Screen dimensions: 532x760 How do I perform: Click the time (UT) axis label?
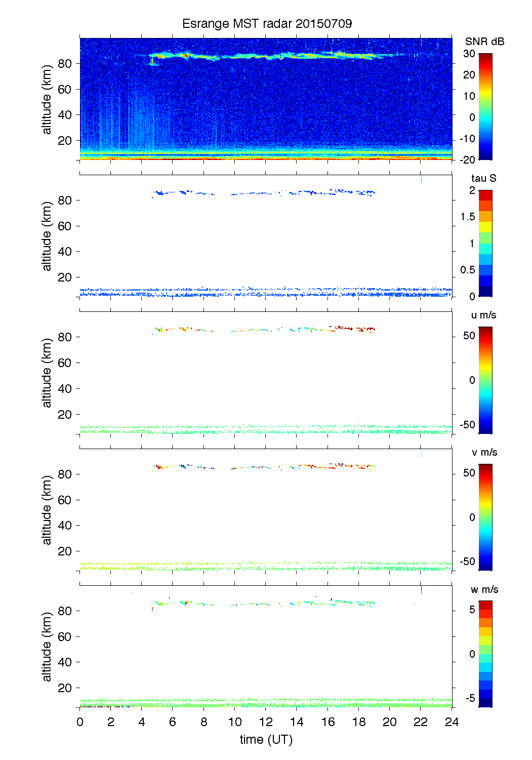266,740
